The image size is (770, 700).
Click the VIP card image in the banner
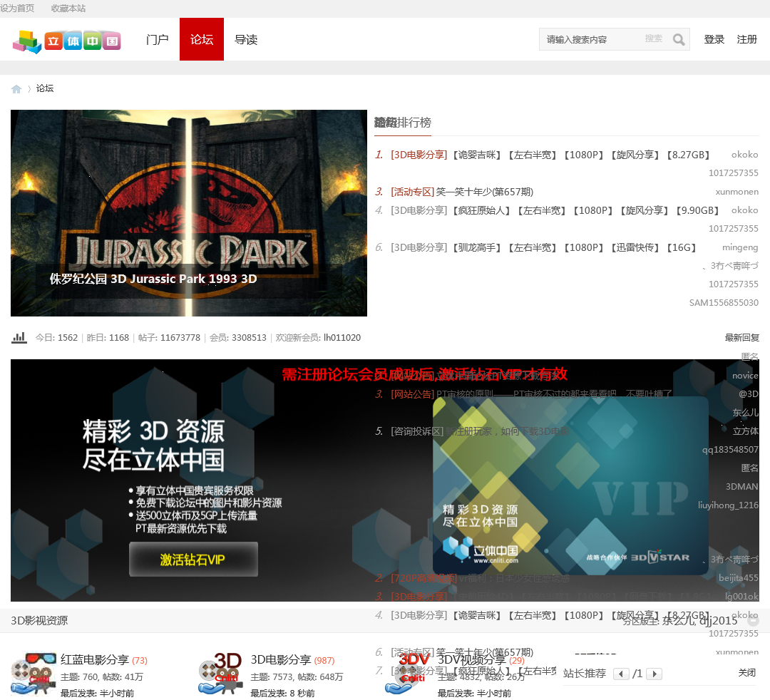[x=570, y=486]
